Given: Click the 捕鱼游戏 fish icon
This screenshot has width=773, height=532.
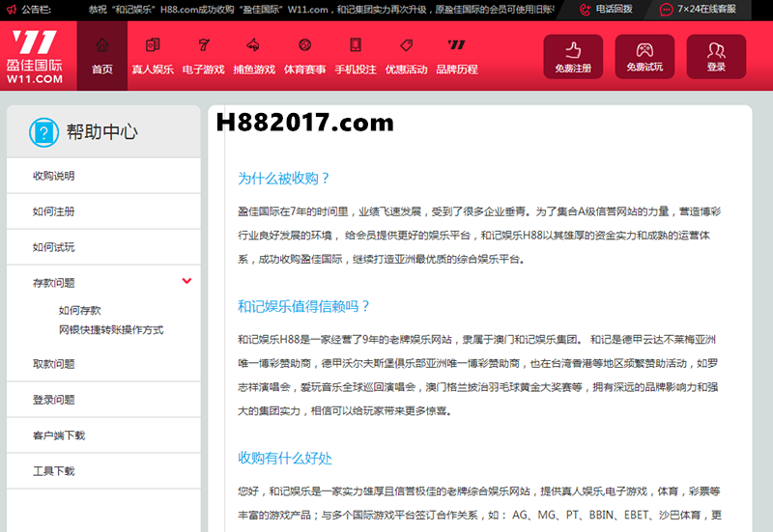Looking at the screenshot, I should pyautogui.click(x=254, y=45).
